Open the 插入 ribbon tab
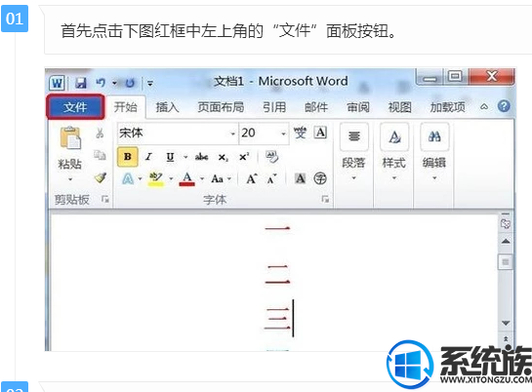 [167, 107]
